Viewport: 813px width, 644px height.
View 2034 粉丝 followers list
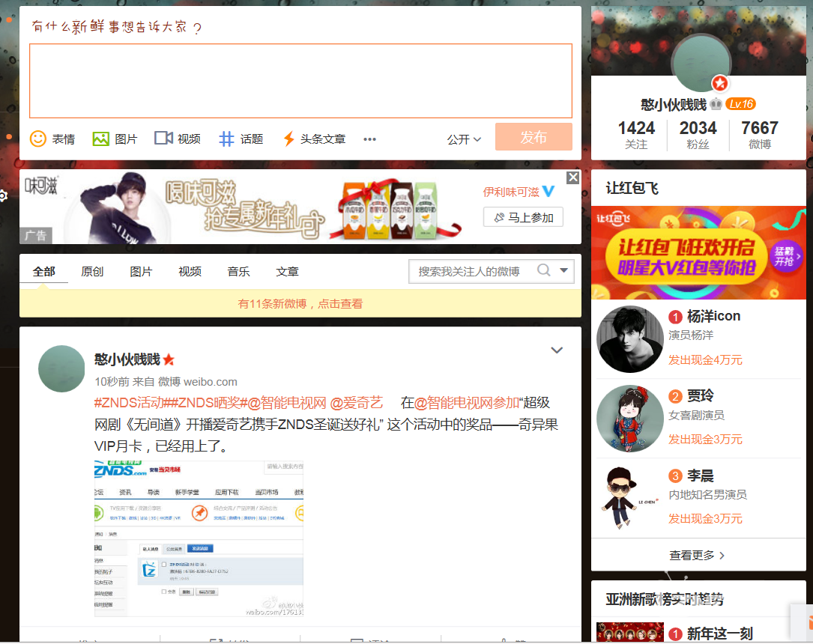[698, 135]
